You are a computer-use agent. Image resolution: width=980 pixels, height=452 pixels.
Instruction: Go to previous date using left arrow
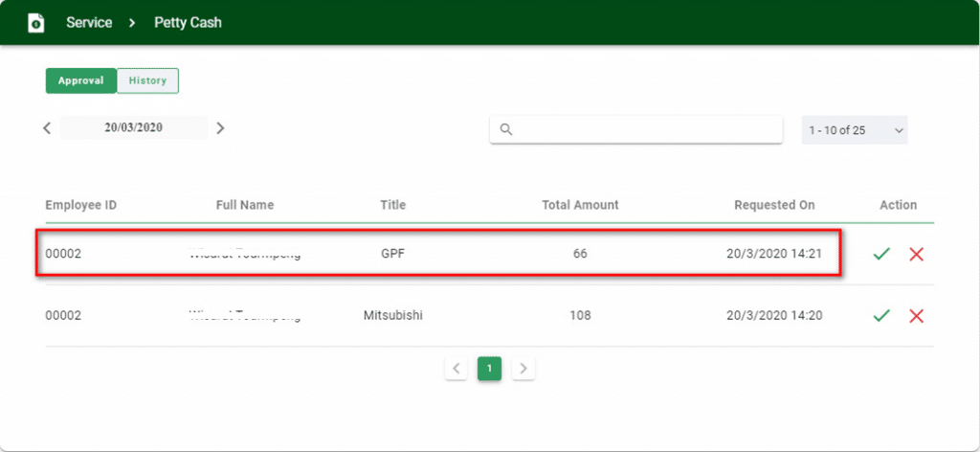47,128
